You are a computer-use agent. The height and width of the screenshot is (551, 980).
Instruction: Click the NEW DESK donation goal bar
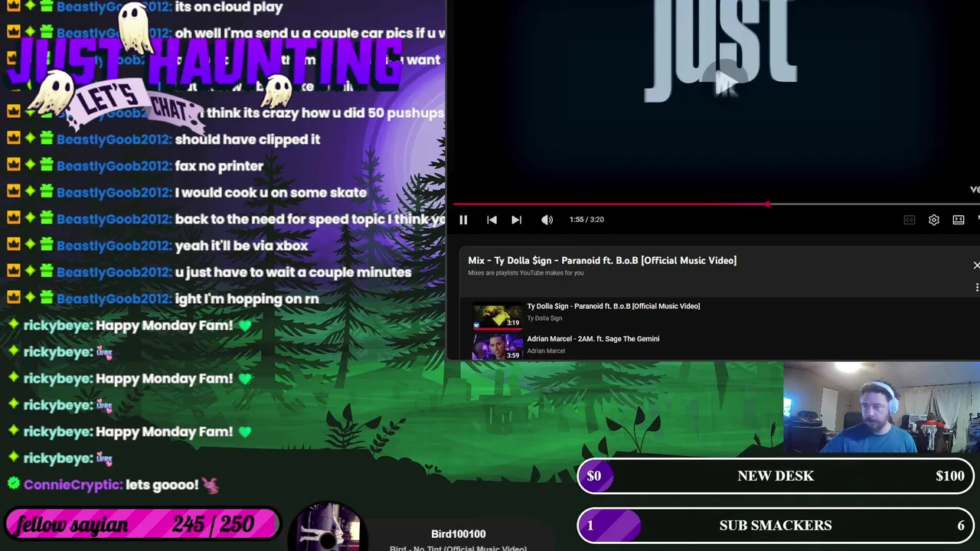click(x=776, y=476)
